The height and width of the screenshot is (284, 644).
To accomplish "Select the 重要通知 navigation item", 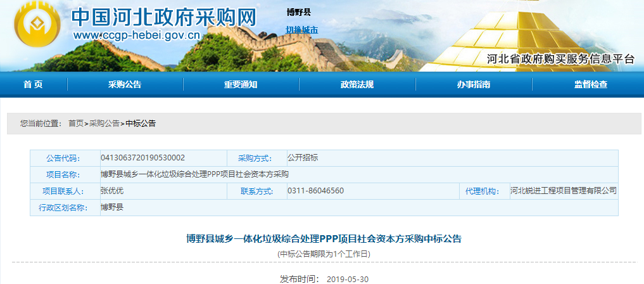I will click(x=241, y=85).
